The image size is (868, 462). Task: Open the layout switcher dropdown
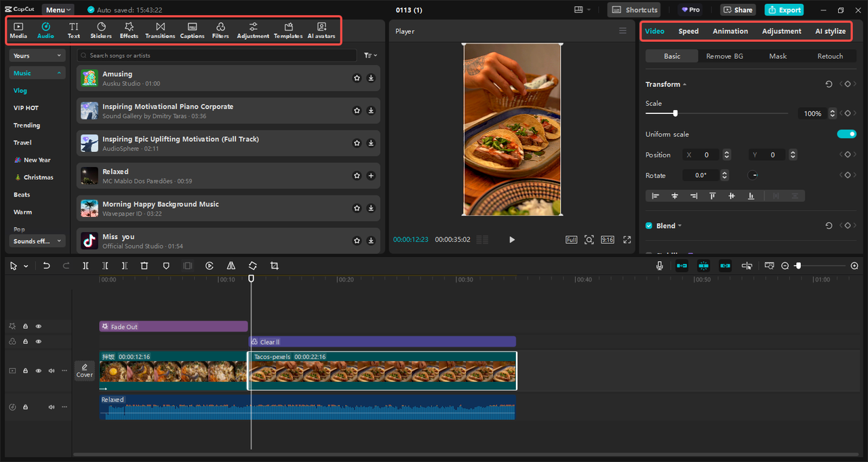582,10
